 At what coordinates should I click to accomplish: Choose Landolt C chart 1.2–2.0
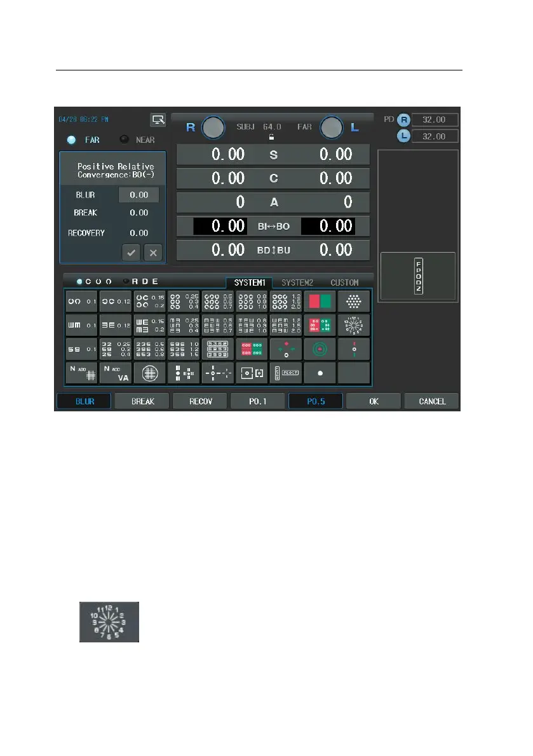point(286,302)
